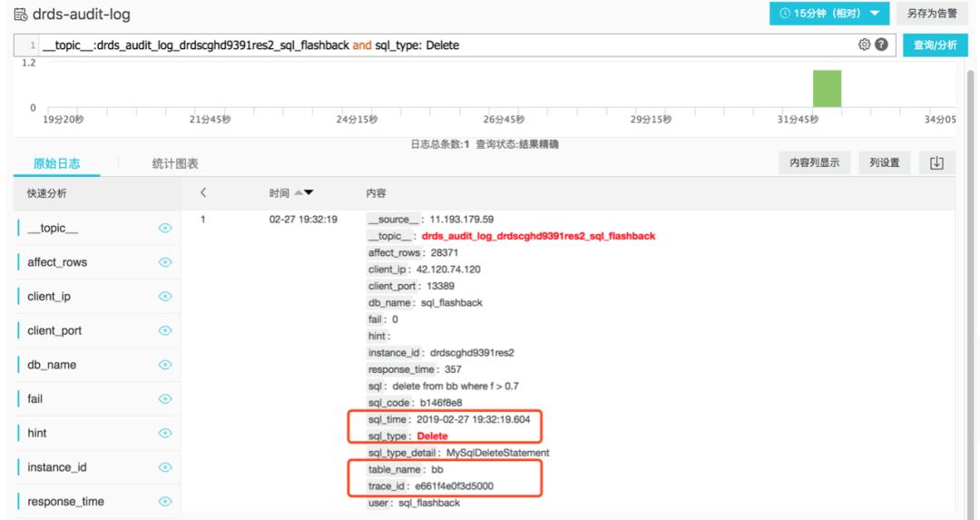Image resolution: width=980 pixels, height=520 pixels.
Task: Toggle eye icon for client_port field
Action: point(165,330)
